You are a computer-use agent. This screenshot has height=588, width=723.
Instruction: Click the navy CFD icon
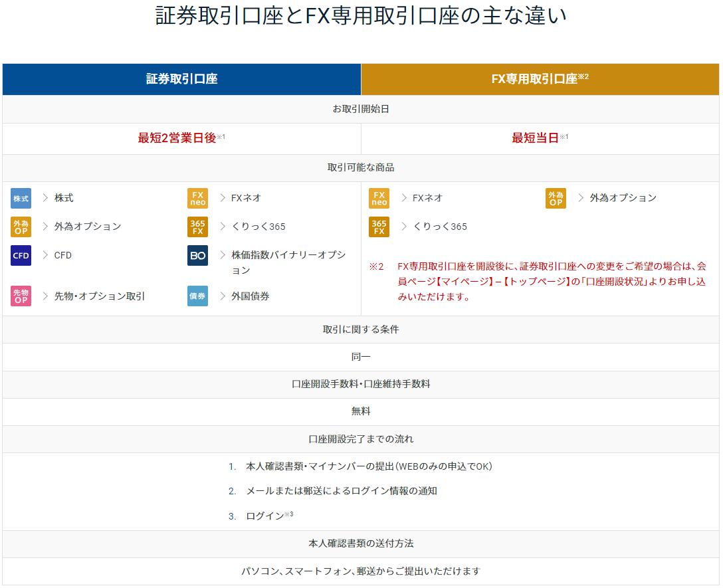point(21,256)
